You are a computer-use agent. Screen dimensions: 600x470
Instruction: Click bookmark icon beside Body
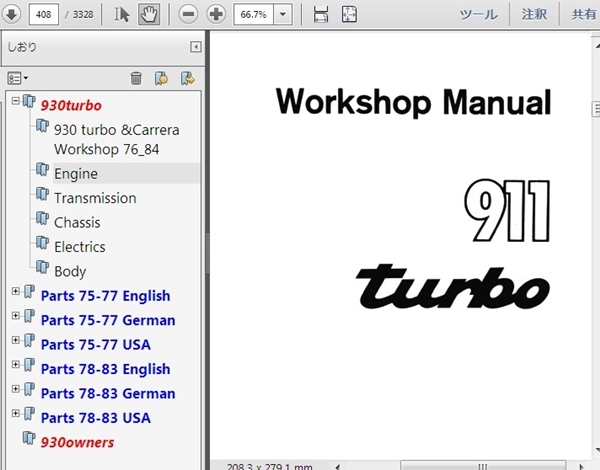[x=42, y=267]
